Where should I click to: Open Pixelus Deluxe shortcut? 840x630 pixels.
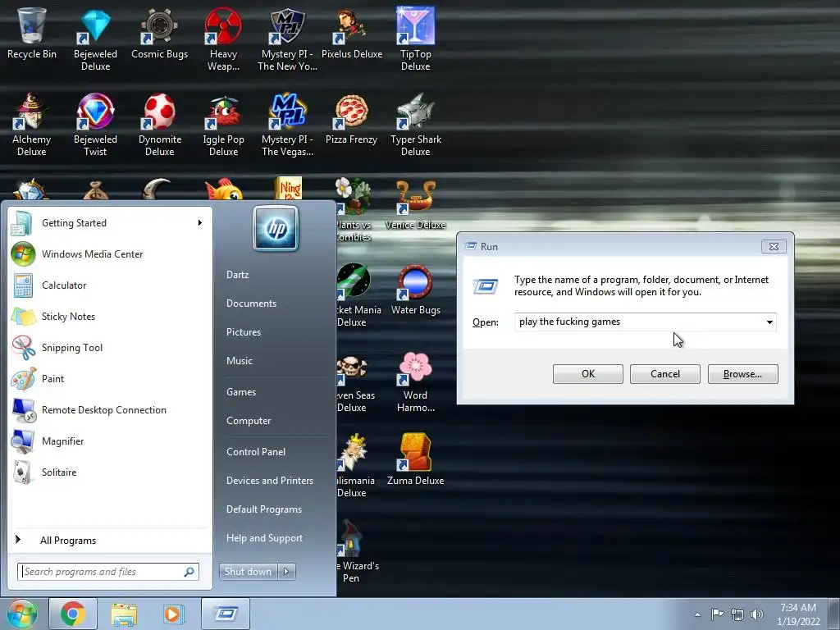(x=352, y=33)
